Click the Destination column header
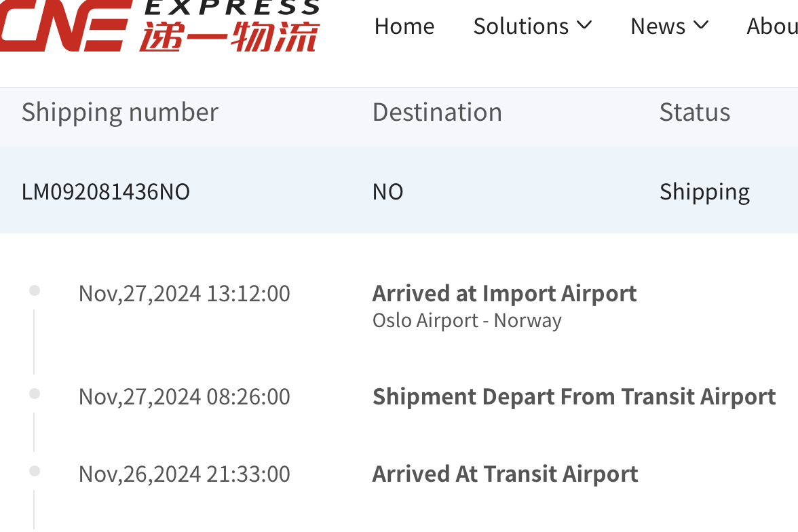This screenshot has width=798, height=532. pos(437,112)
